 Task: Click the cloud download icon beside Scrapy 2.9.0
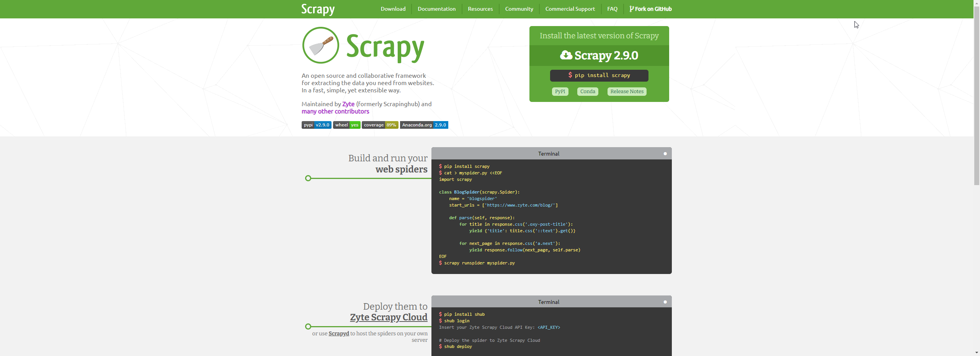566,55
